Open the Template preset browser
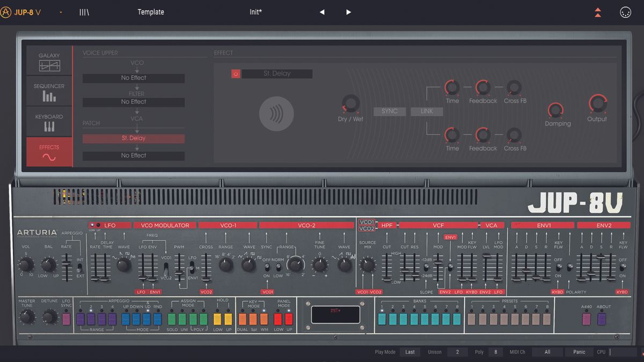644x362 pixels. click(151, 11)
